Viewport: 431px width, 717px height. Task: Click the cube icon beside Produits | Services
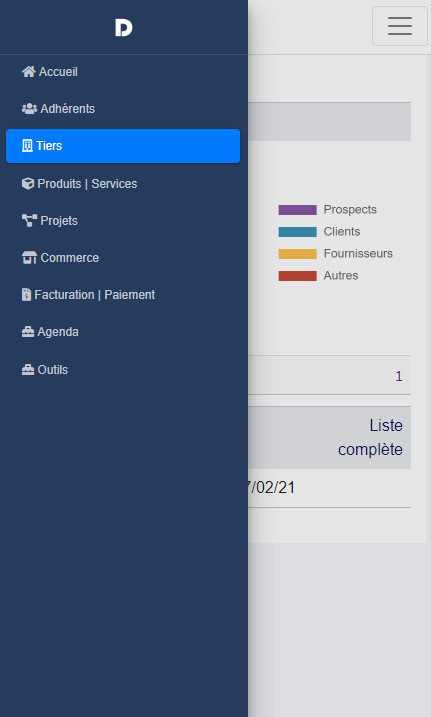pos(28,183)
